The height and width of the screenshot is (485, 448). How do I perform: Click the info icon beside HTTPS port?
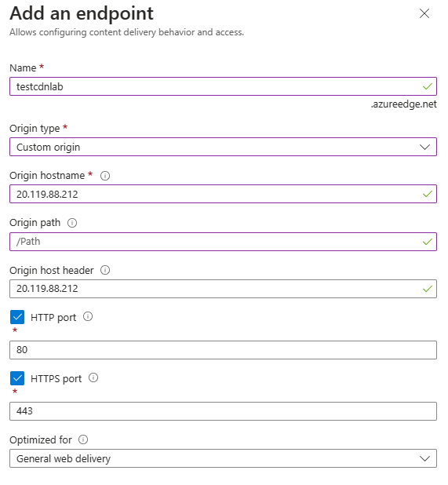click(93, 378)
